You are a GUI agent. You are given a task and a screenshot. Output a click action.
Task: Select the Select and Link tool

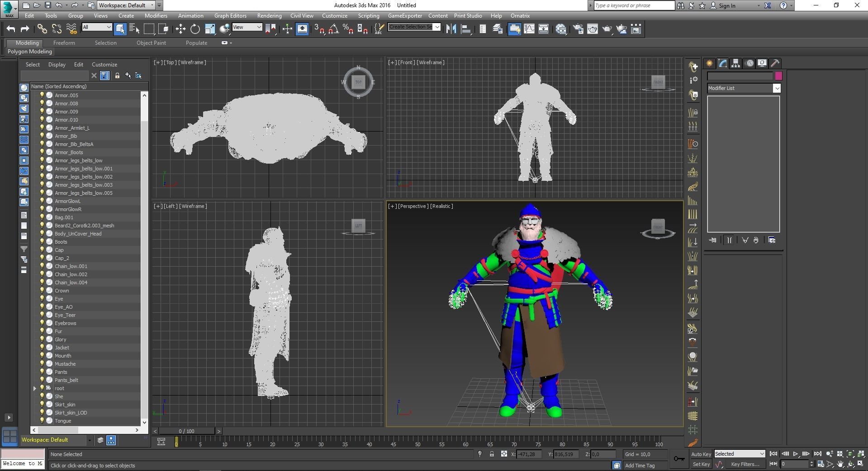(42, 29)
